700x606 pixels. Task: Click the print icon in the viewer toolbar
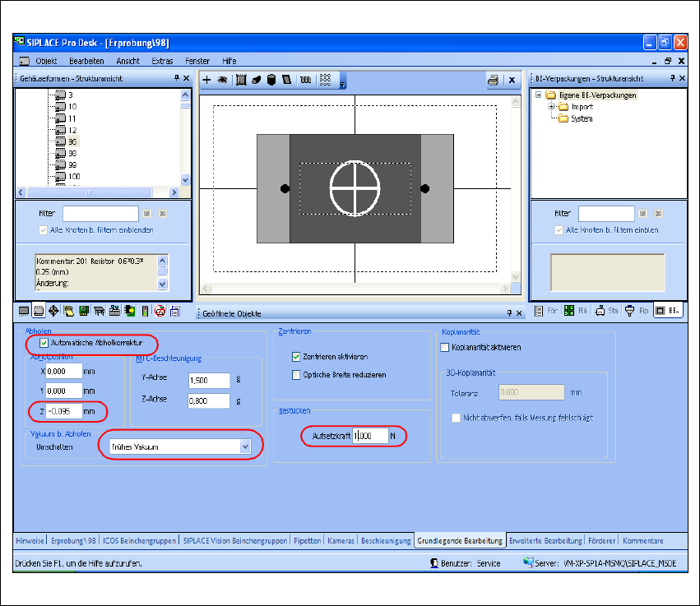pyautogui.click(x=493, y=80)
